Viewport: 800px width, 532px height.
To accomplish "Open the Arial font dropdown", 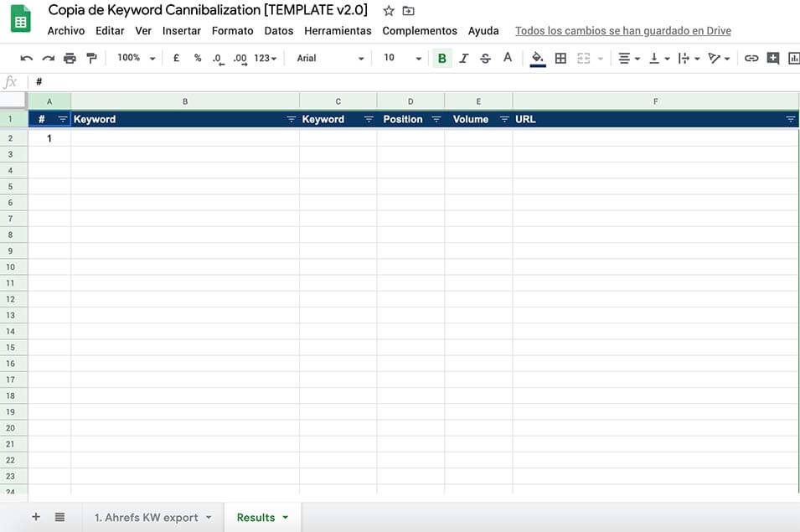I will pos(331,59).
